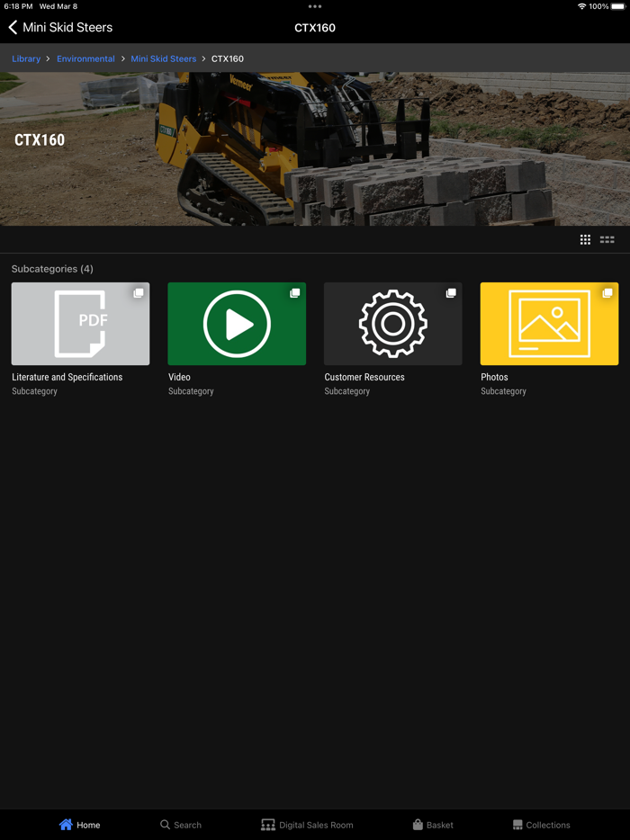Image resolution: width=630 pixels, height=840 pixels.
Task: Click stack icon on Video tile
Action: [x=295, y=293]
